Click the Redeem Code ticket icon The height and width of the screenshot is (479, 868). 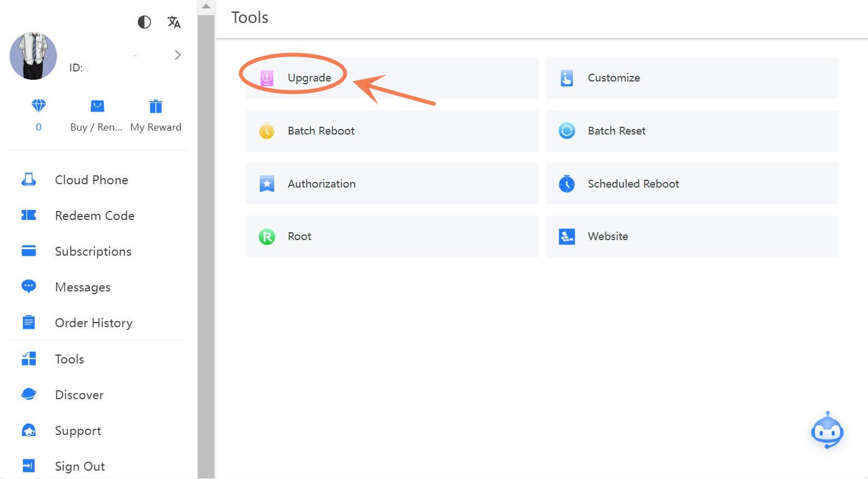[28, 215]
